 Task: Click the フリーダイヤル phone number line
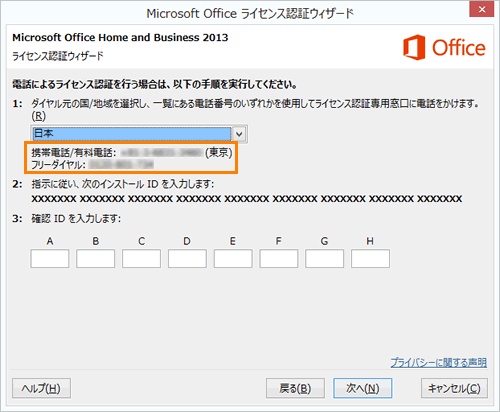[92, 165]
